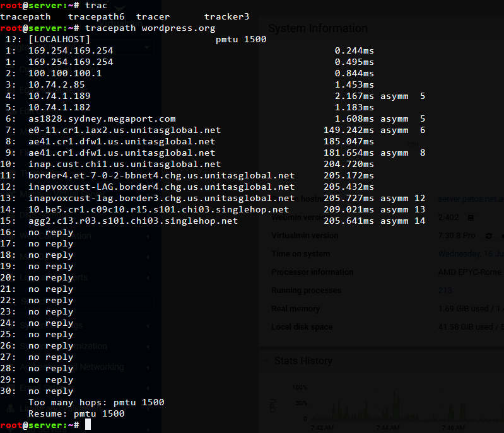Screen dimensions: 504x433
Task: Click the 'Too many hops: pmtu 1500' line
Action: tap(96, 403)
